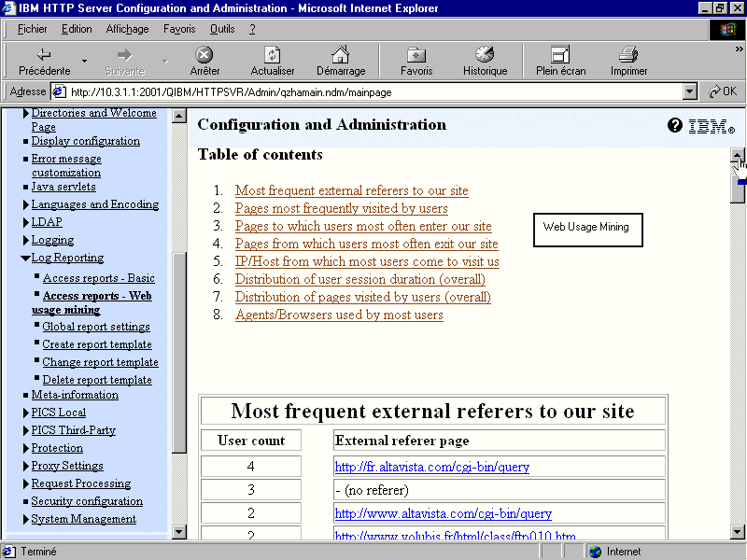Expand the System Management triangle
Viewport: 747px width, 560px height.
[x=26, y=520]
